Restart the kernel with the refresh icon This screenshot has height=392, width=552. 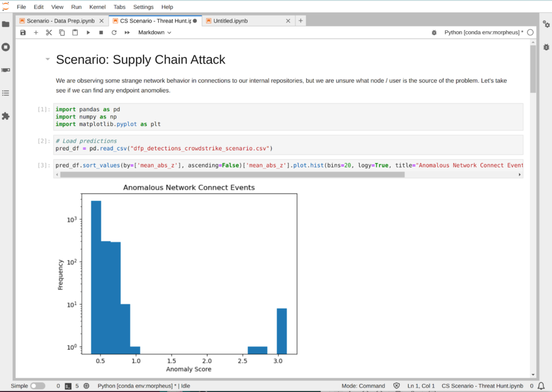[x=114, y=33]
